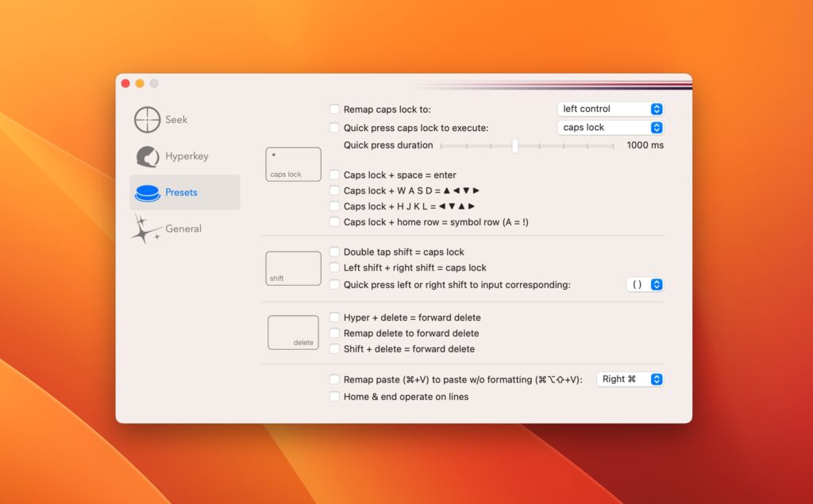This screenshot has height=504, width=813.
Task: Open the left control dropdown
Action: tap(610, 109)
